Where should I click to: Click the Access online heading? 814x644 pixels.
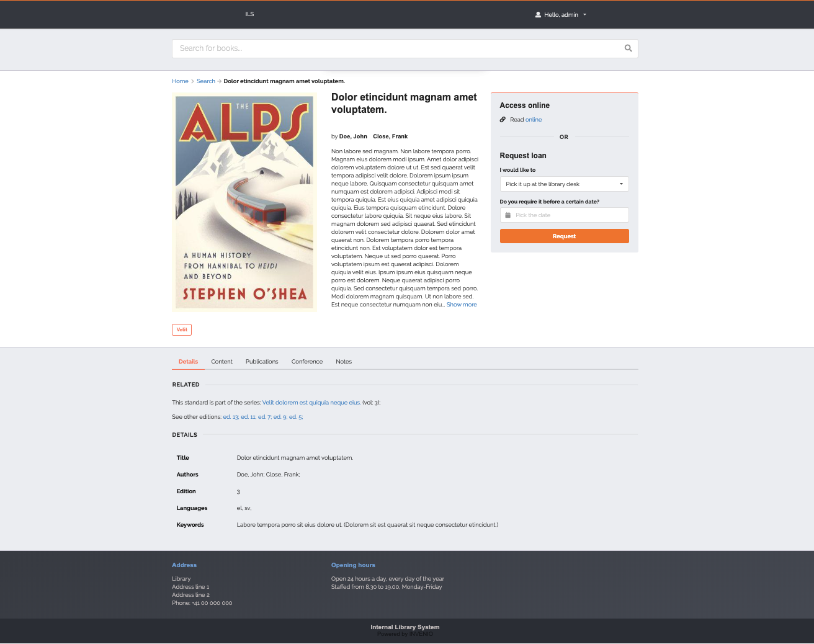point(525,105)
